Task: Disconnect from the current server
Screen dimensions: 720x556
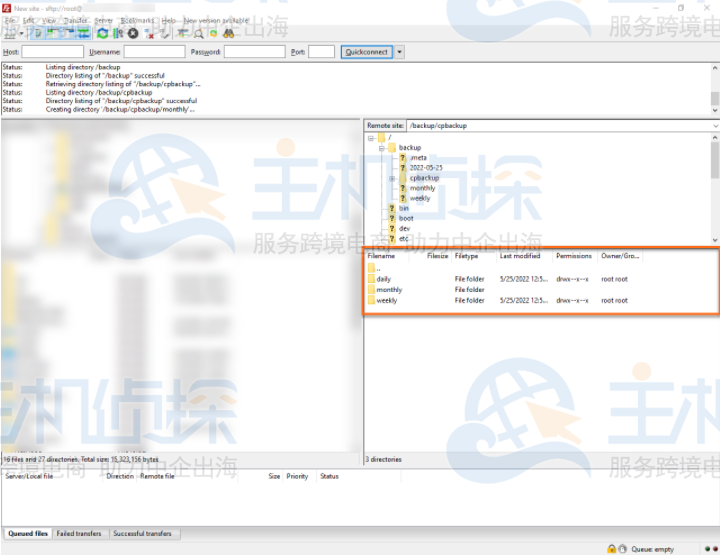Action: tap(149, 34)
